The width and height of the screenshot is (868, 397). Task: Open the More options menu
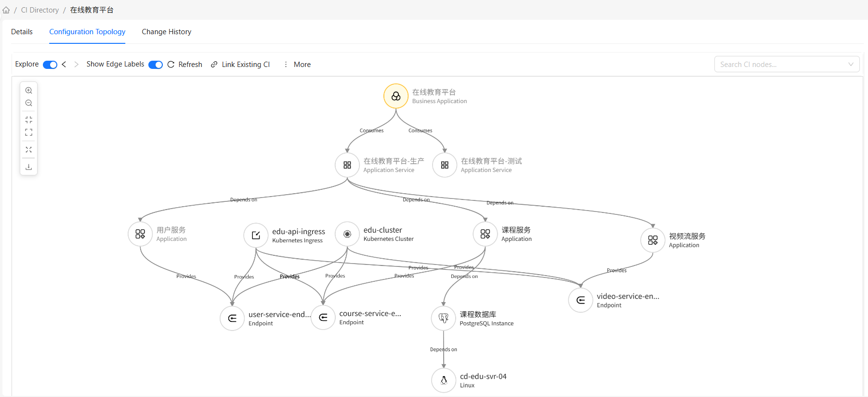click(297, 65)
